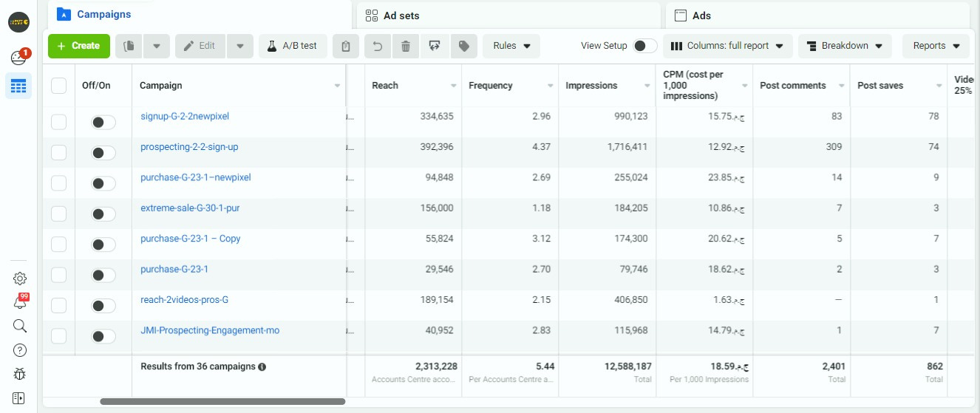Image resolution: width=980 pixels, height=413 pixels.
Task: Open the purchase-G-23-1 – Copy campaign link
Action: [190, 239]
